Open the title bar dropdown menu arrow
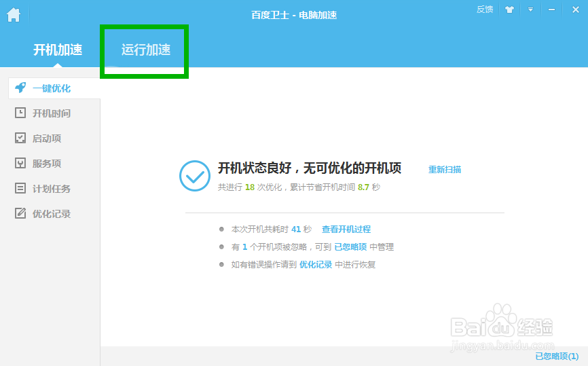Image resolution: width=588 pixels, height=366 pixels. coord(530,10)
